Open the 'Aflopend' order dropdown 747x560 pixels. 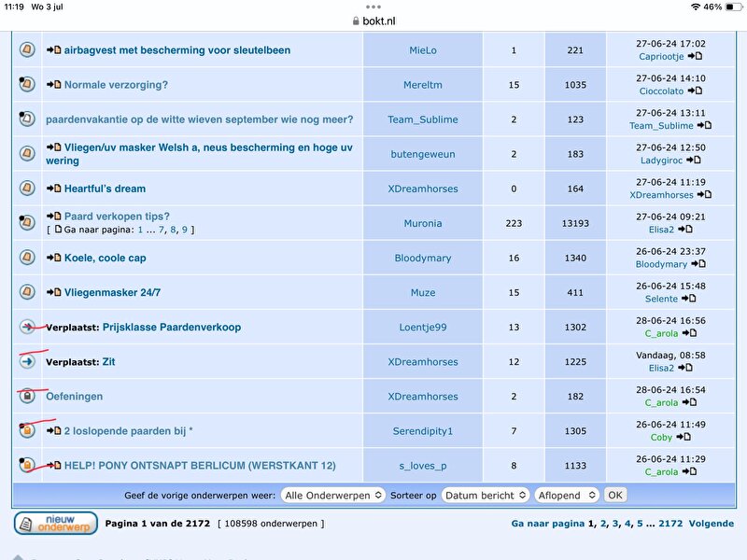567,496
